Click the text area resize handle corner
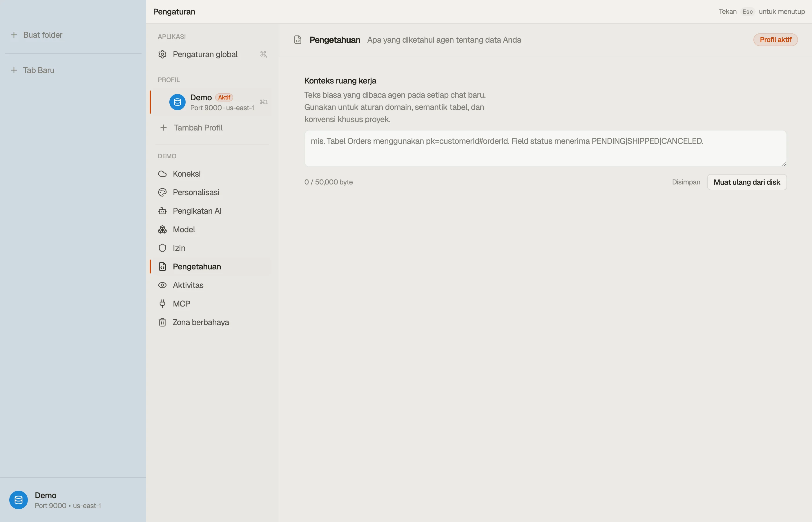The height and width of the screenshot is (522, 812). tap(783, 163)
